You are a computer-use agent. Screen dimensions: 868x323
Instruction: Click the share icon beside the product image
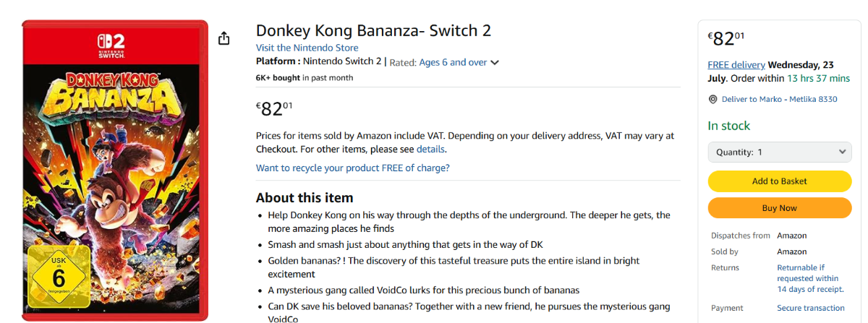(x=224, y=38)
